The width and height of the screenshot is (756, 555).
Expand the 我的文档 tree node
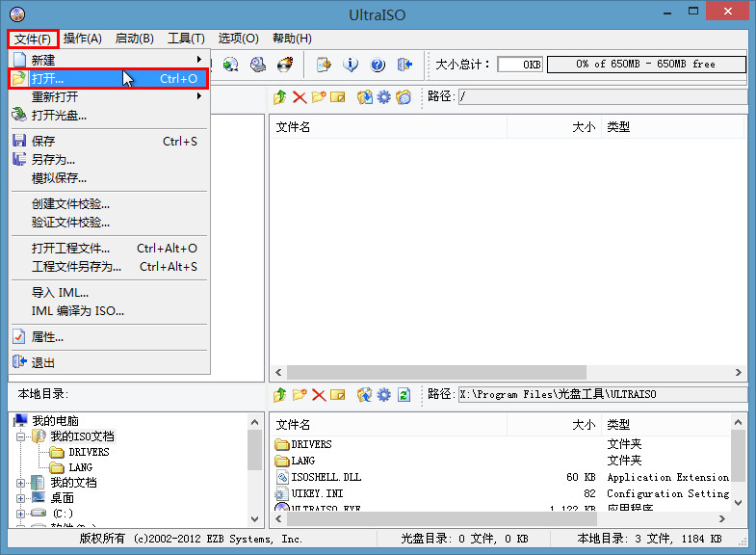point(21,483)
